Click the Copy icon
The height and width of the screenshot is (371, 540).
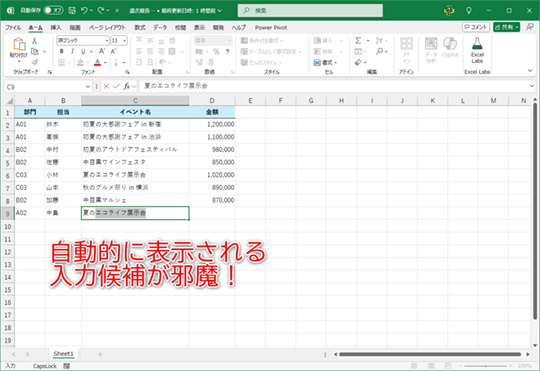tap(34, 51)
